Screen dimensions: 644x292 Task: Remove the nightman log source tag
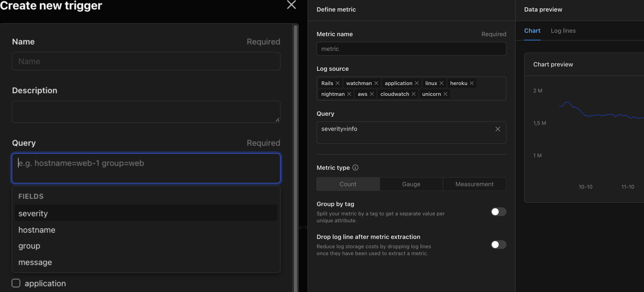click(349, 94)
